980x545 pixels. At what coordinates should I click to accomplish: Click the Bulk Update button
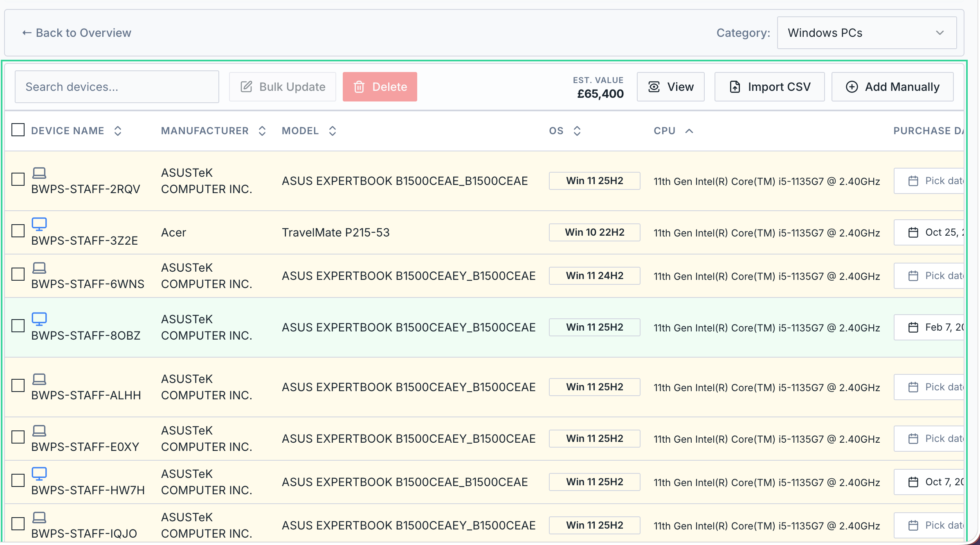click(283, 87)
